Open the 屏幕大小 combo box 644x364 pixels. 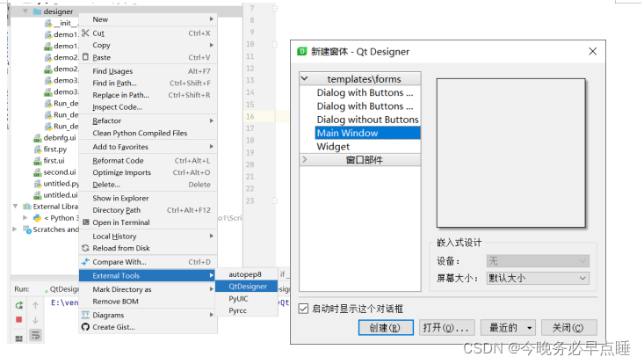538,278
